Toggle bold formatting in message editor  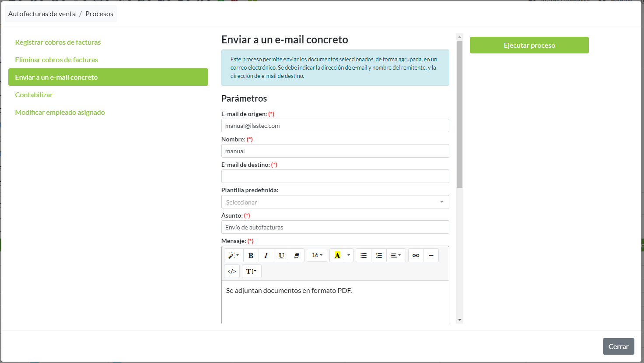pos(251,255)
